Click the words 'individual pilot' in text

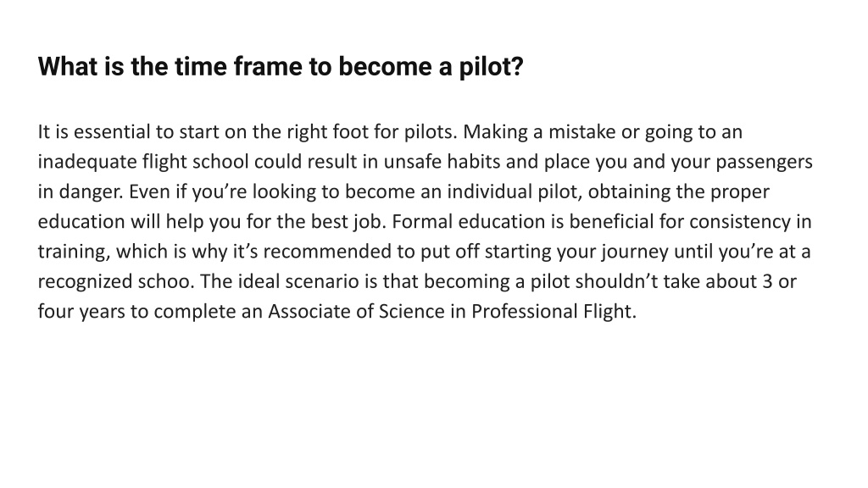pyautogui.click(x=515, y=191)
